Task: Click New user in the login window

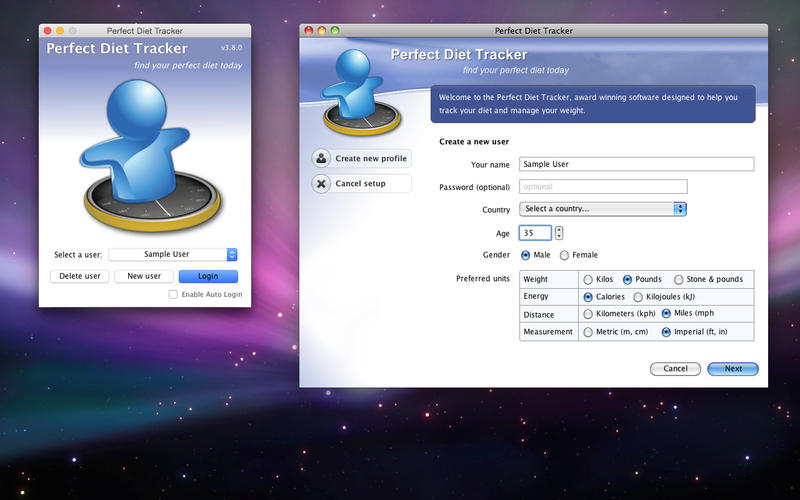Action: tap(144, 276)
